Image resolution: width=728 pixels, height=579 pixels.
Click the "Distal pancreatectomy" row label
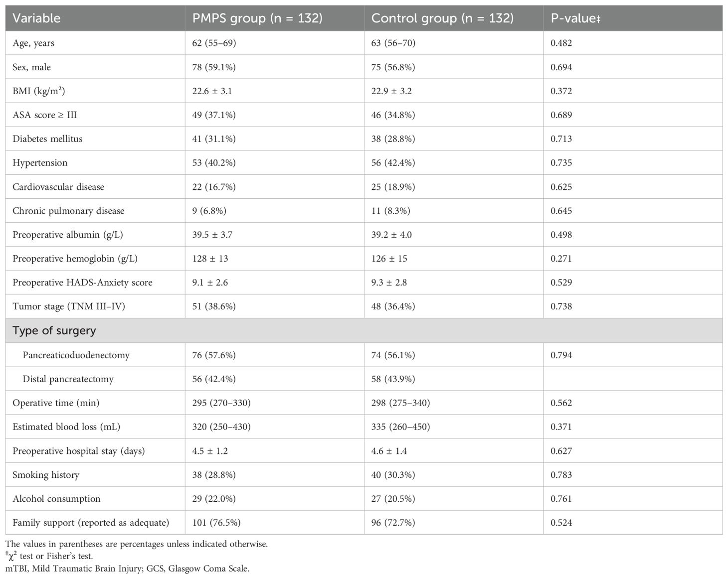[68, 379]
